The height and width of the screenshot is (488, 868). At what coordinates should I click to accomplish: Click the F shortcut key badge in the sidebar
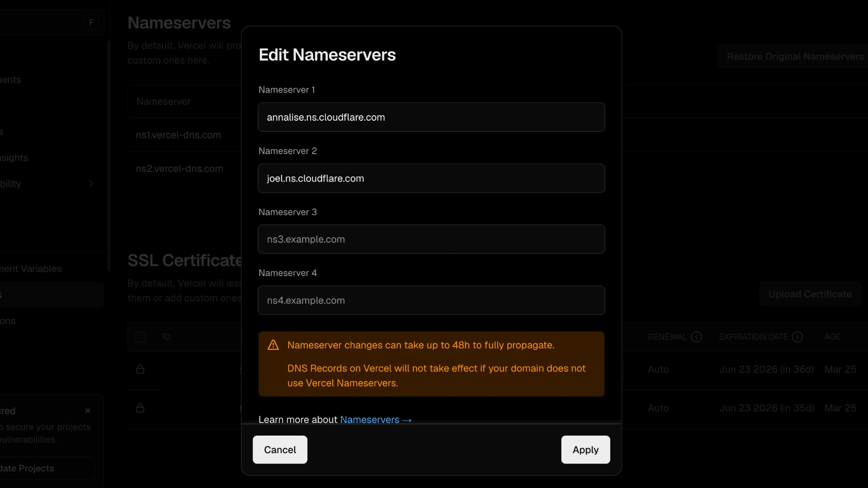coord(91,22)
